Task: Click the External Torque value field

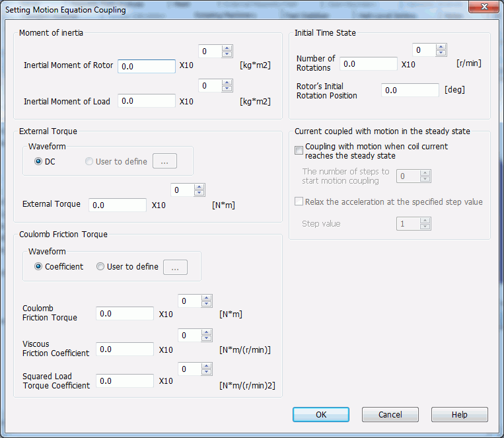Action: point(118,205)
